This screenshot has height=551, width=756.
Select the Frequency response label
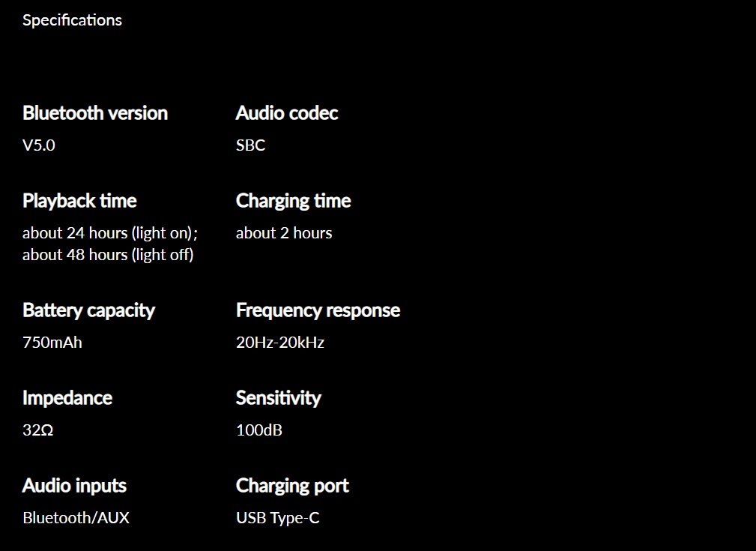point(318,310)
